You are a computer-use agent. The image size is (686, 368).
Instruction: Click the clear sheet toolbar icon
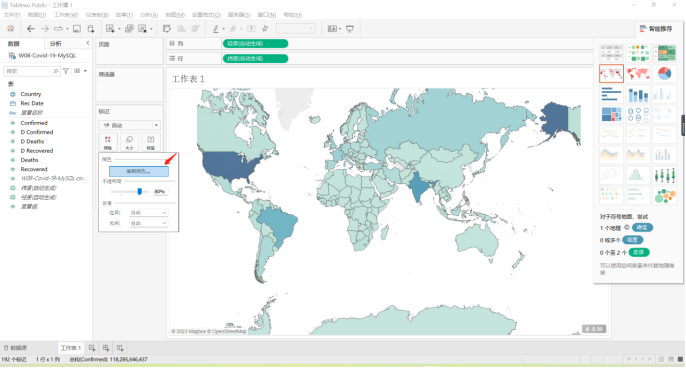[143, 29]
